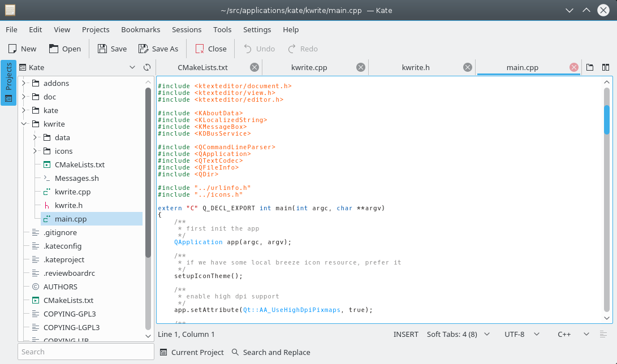
Task: Click the project Search input field
Action: tap(85, 352)
